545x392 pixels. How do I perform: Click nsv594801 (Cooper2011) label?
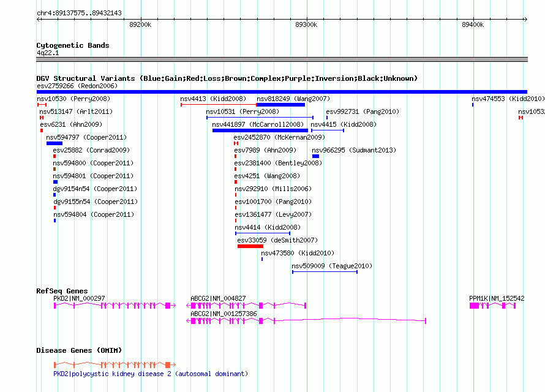pos(93,176)
